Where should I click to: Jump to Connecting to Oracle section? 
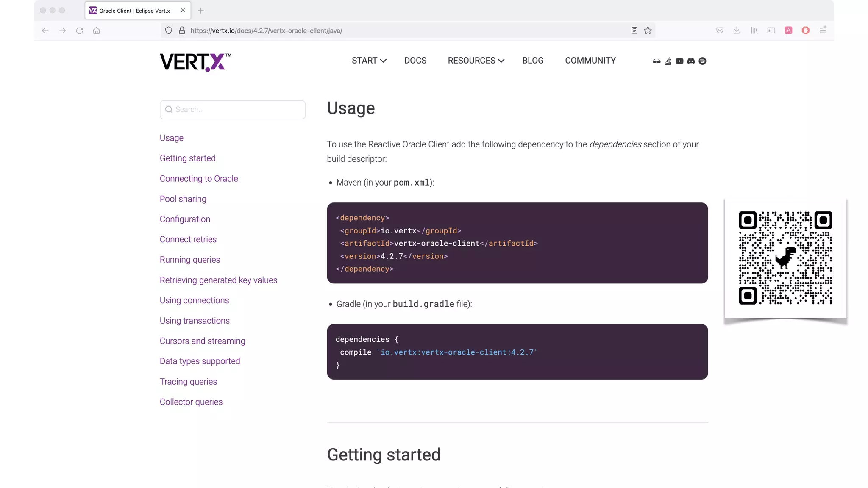tap(199, 178)
